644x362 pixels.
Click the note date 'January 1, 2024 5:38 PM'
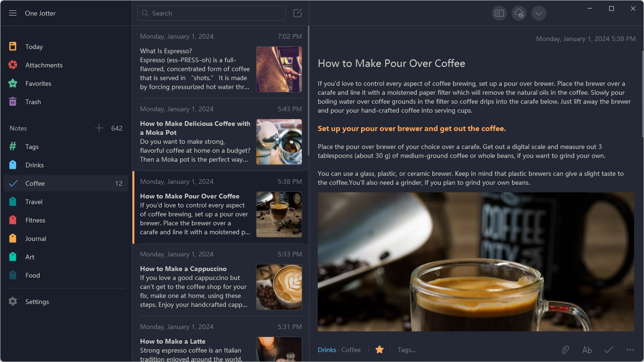point(586,39)
